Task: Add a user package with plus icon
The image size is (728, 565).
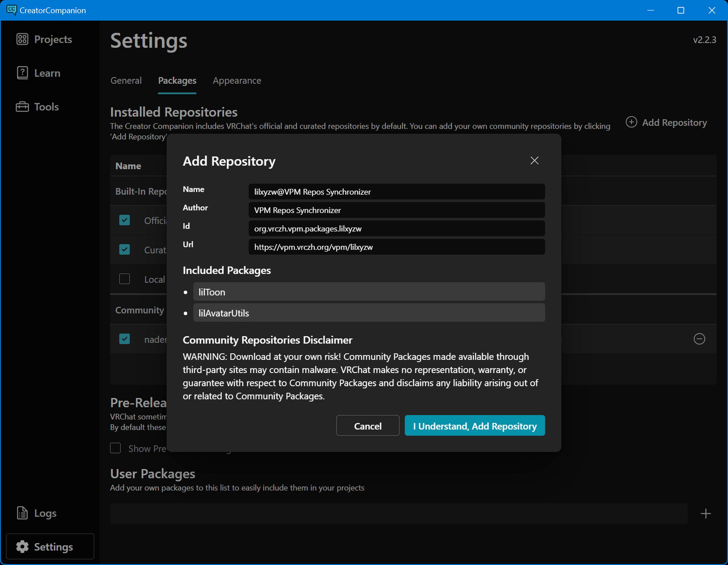Action: pyautogui.click(x=706, y=514)
